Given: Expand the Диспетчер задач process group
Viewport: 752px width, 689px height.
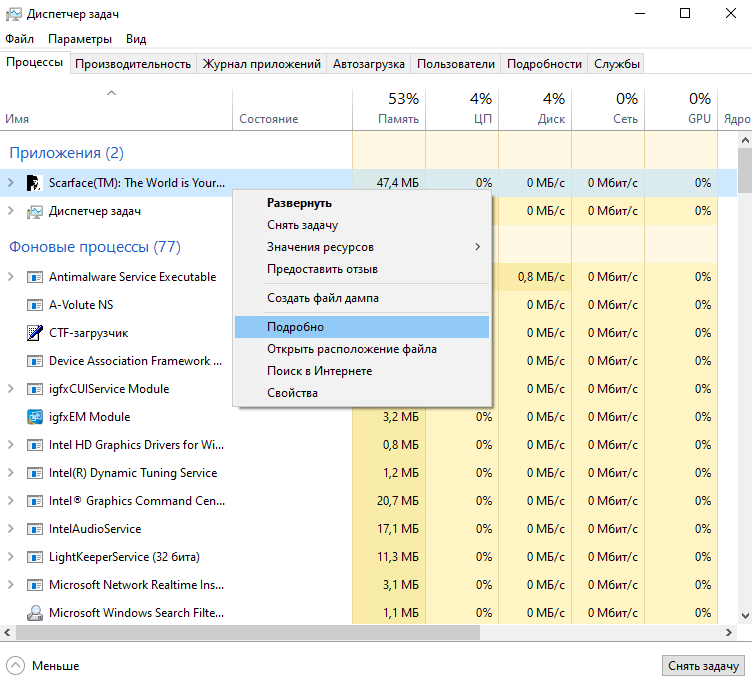Looking at the screenshot, I should (11, 211).
